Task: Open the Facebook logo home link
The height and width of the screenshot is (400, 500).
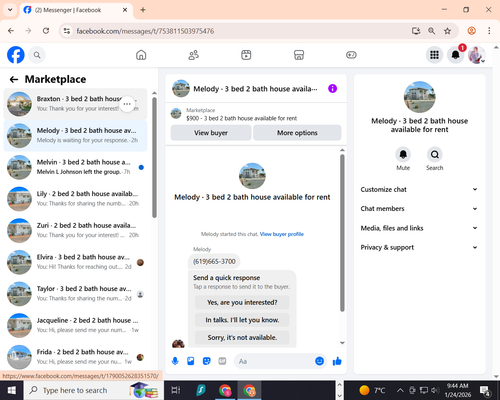Action: (x=16, y=55)
